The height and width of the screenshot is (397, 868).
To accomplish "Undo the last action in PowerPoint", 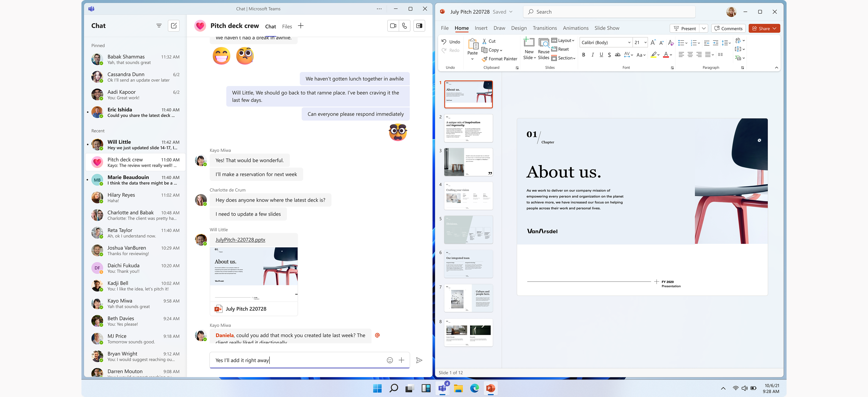I will pyautogui.click(x=451, y=42).
